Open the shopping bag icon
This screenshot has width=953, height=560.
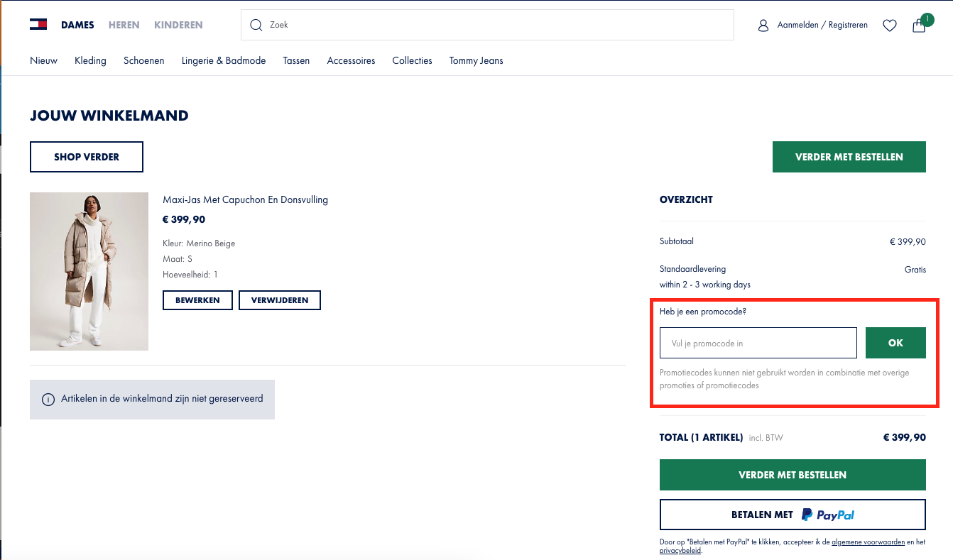click(919, 26)
